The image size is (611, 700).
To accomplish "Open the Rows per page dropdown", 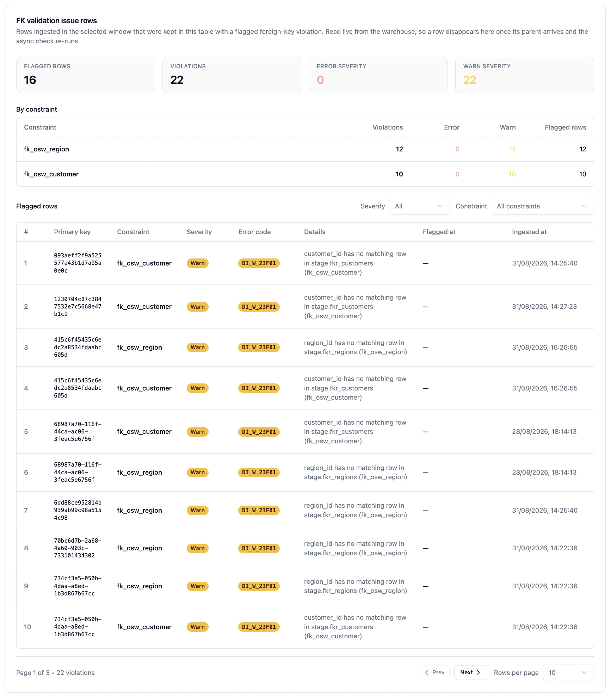I will (568, 673).
